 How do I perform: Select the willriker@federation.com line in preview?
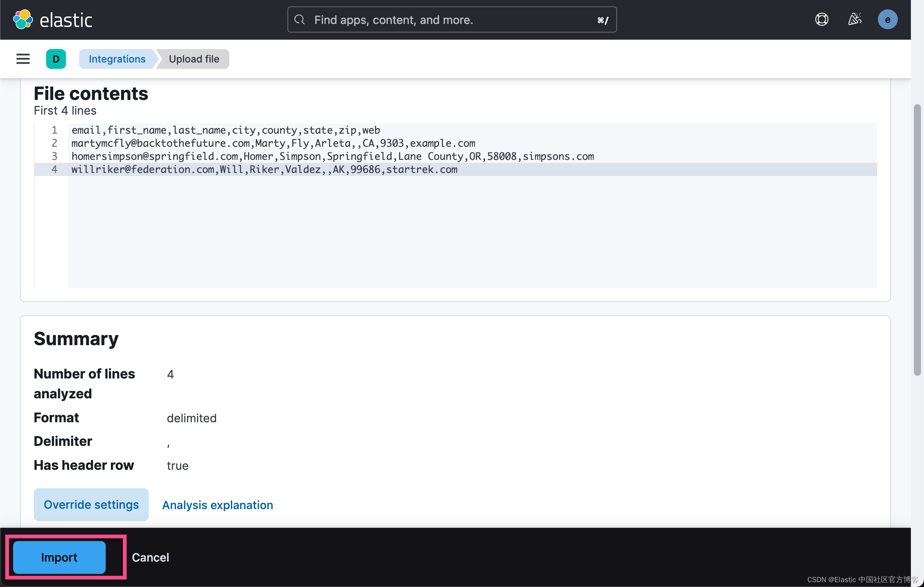click(x=264, y=169)
